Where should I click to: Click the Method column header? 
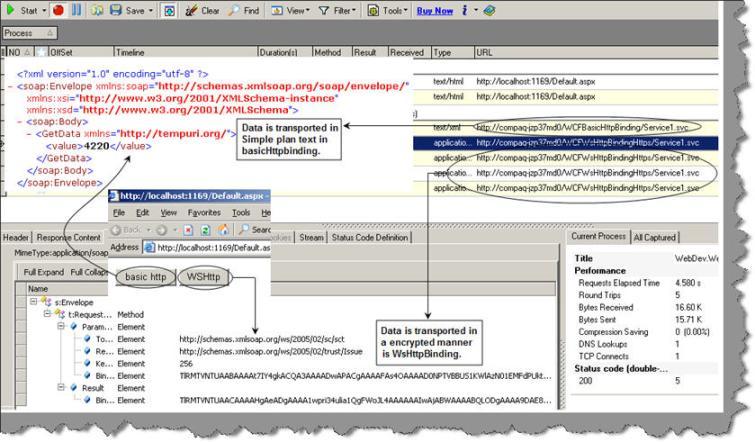(x=332, y=52)
